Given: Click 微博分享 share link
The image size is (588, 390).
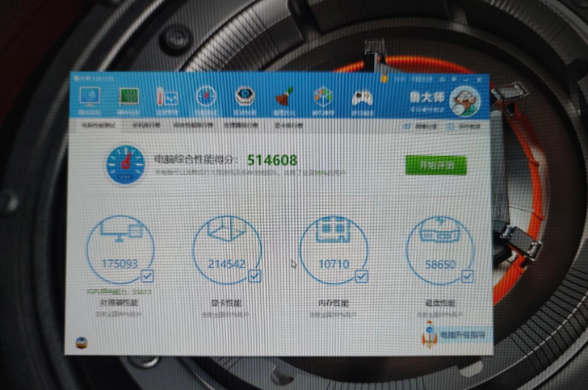Looking at the screenshot, I should tap(421, 127).
